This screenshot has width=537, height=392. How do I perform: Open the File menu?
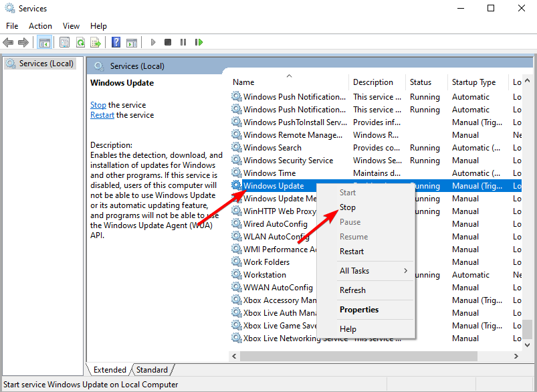click(12, 26)
